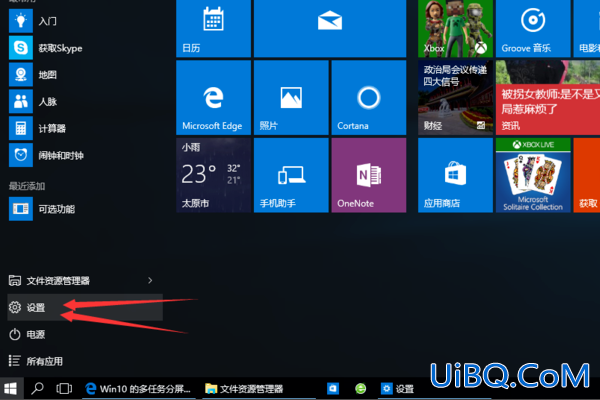Open taskbar search magnifier
Viewport: 600px width, 400px height.
(37, 389)
